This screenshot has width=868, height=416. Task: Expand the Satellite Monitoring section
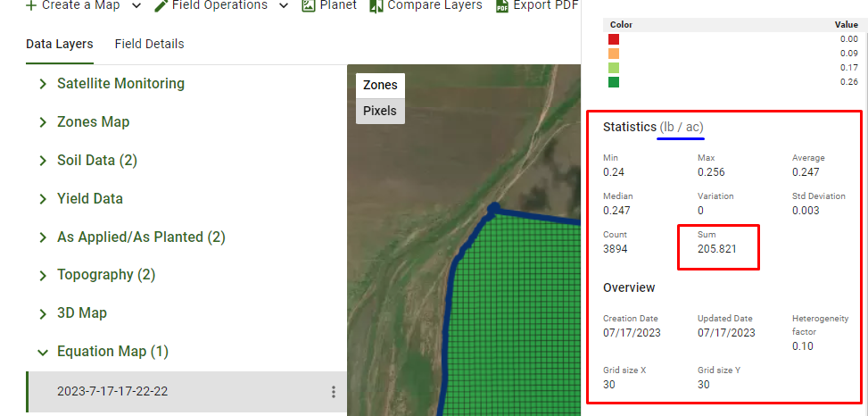tap(42, 84)
